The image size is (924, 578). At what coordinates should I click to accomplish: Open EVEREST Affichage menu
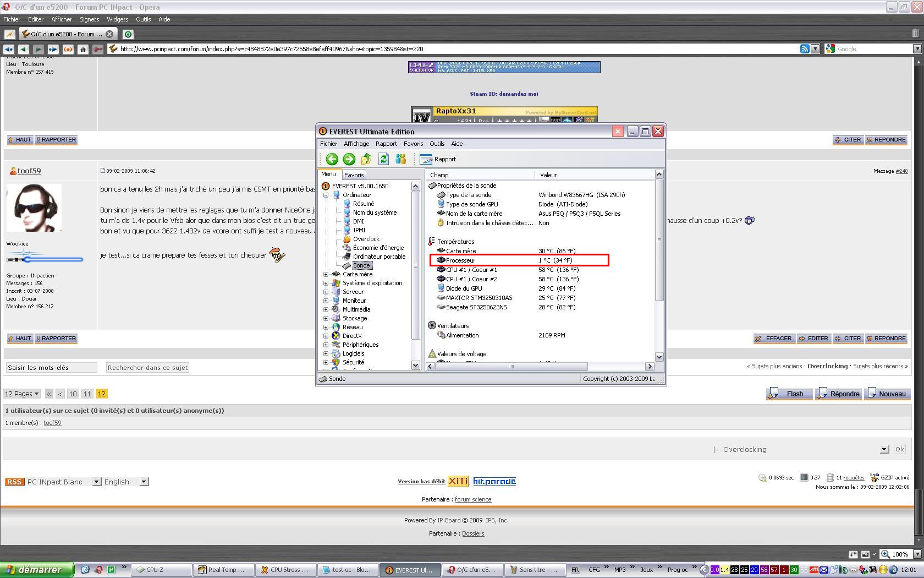pos(356,144)
